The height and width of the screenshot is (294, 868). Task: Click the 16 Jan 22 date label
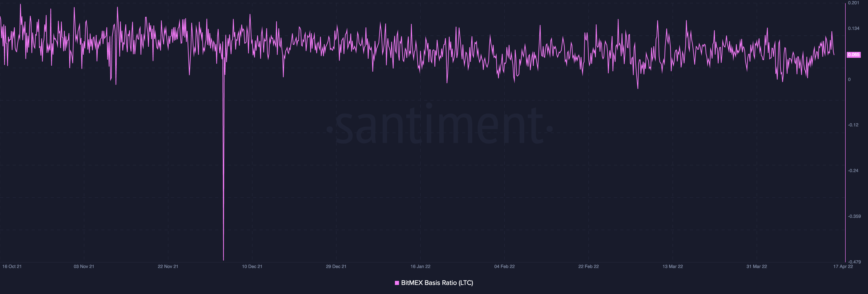pos(420,266)
